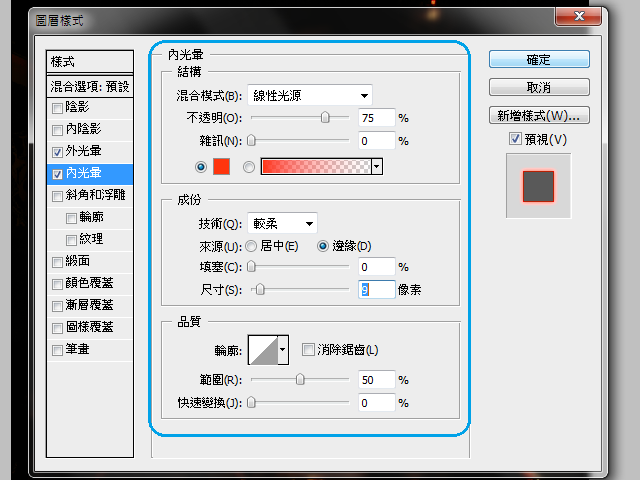Open the 混合模式(B) dropdown showing 線性光源
The width and height of the screenshot is (640, 480).
coord(310,96)
